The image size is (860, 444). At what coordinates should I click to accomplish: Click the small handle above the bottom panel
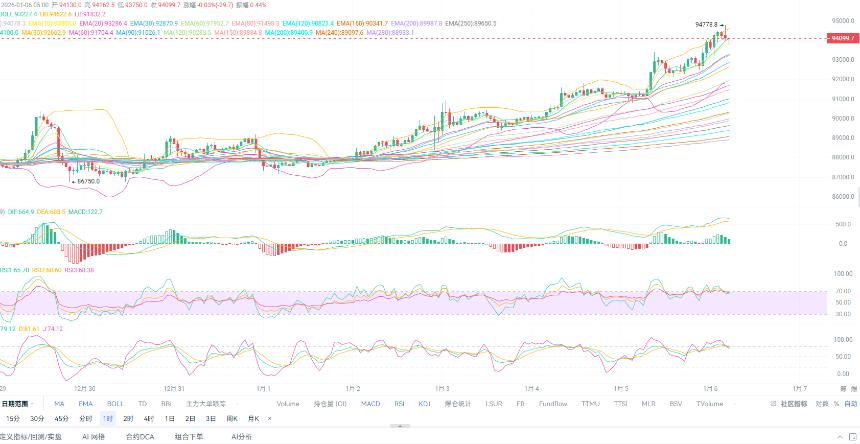400,426
